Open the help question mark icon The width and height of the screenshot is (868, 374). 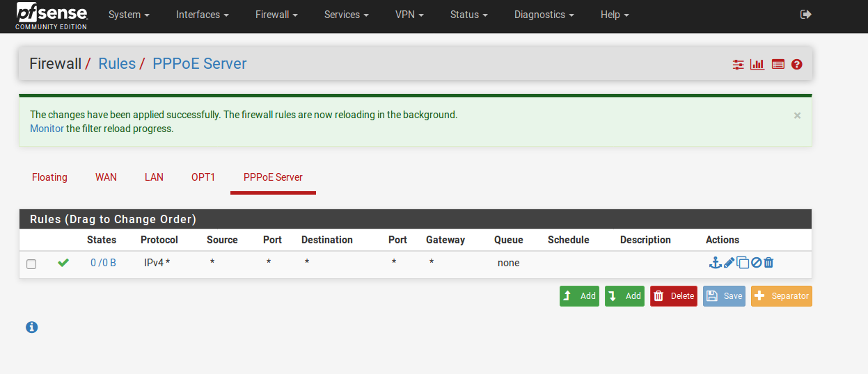[x=797, y=65]
